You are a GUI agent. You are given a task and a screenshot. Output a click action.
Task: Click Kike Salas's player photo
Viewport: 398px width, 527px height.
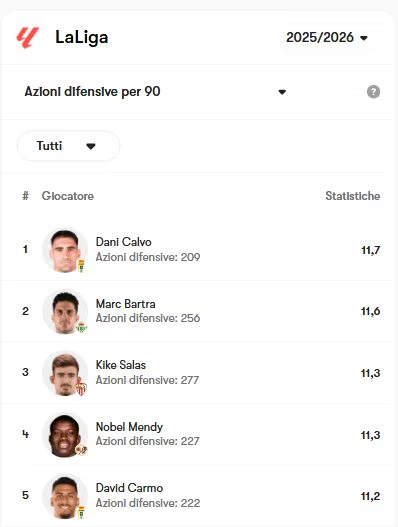[x=65, y=373]
